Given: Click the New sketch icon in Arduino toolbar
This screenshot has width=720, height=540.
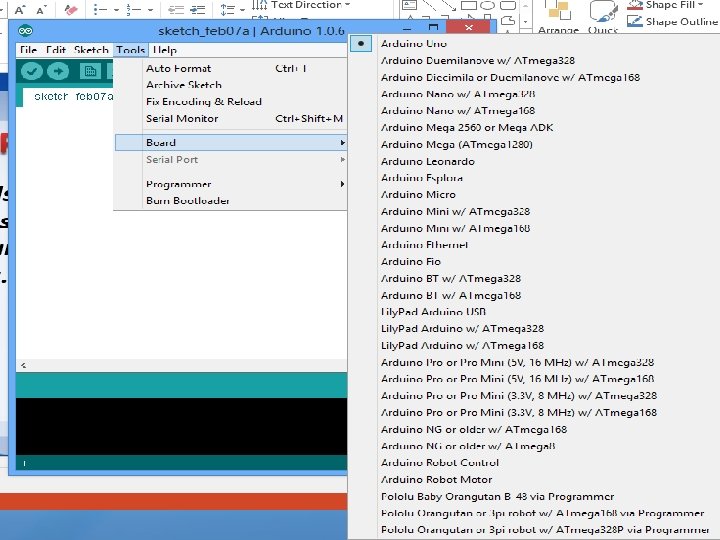Looking at the screenshot, I should click(90, 71).
